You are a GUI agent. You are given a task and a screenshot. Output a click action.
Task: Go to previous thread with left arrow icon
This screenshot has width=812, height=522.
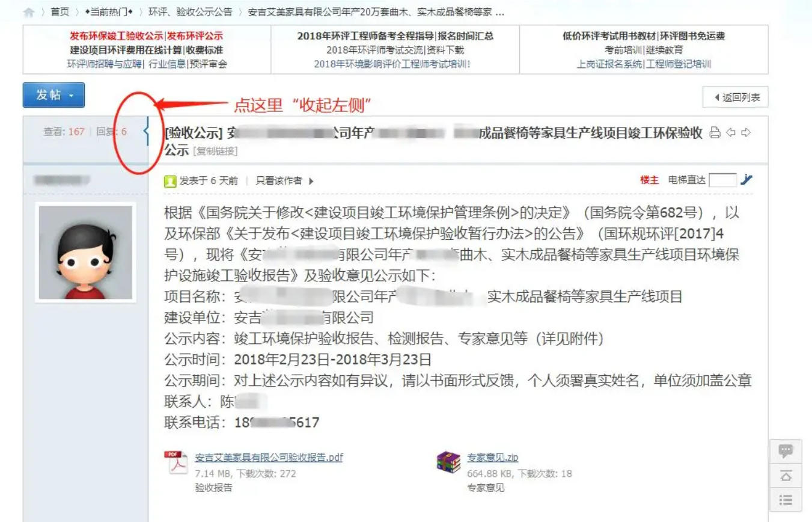pos(731,133)
